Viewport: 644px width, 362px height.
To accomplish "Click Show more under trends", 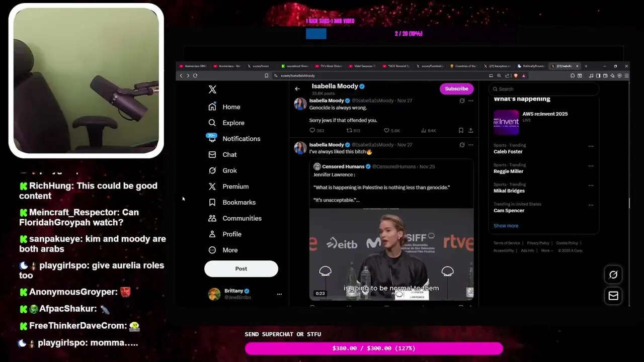I will (506, 226).
